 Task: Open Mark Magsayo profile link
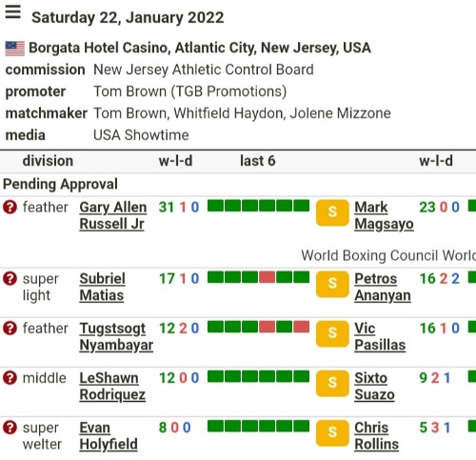(x=384, y=215)
